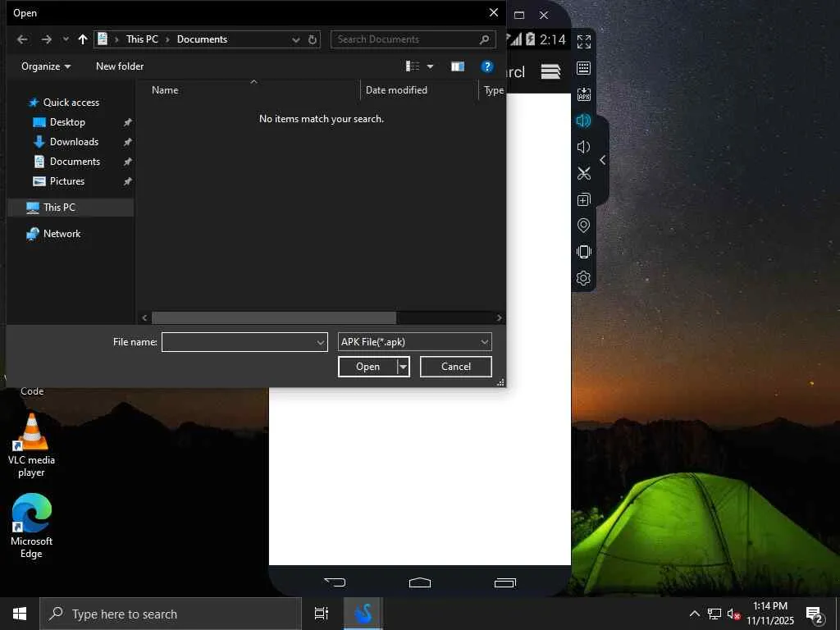Open the multi-instance plus icon
The image size is (840, 630).
(583, 199)
